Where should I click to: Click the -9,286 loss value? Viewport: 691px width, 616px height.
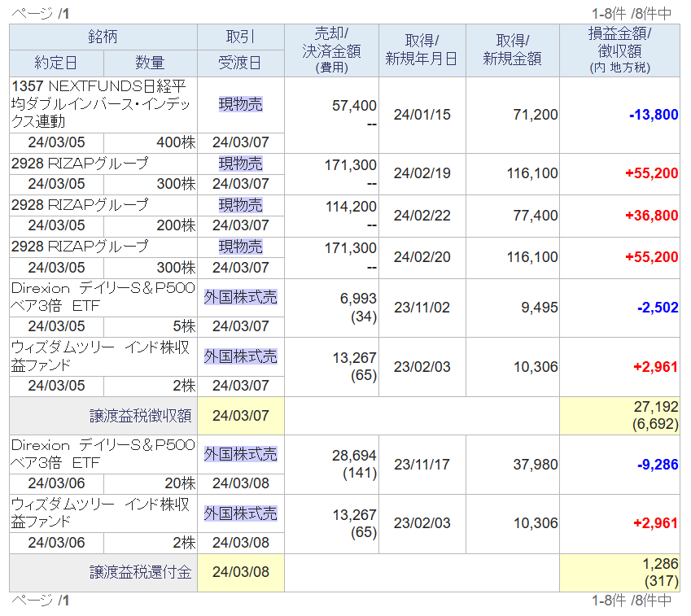[x=658, y=465]
